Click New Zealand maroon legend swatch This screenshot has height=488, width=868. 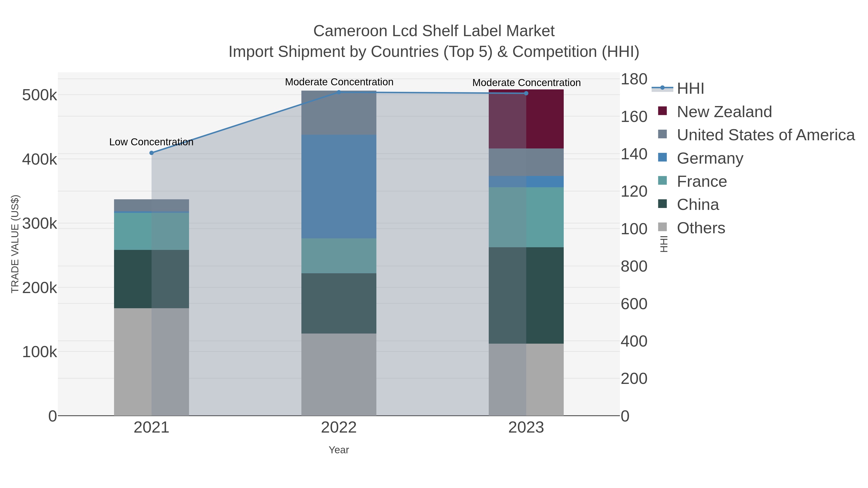pos(662,111)
